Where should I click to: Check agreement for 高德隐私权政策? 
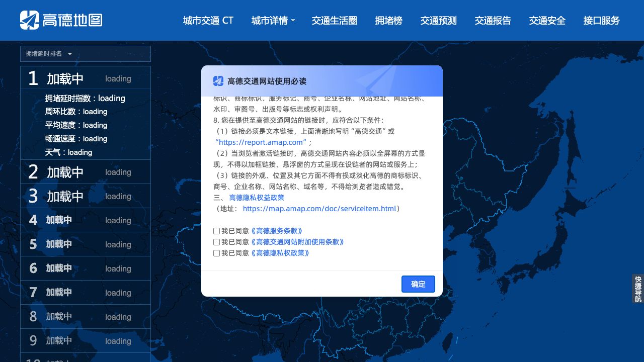217,253
